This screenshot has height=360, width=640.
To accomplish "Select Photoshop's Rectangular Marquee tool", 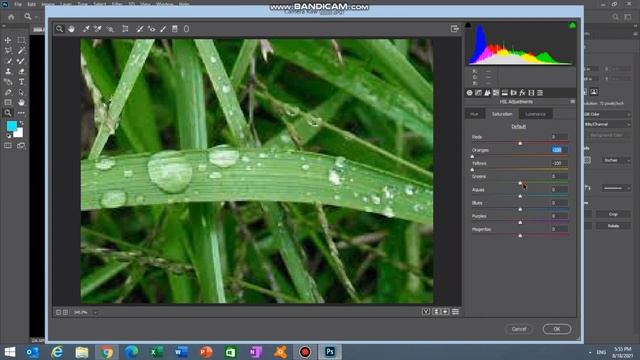I will click(x=21, y=40).
